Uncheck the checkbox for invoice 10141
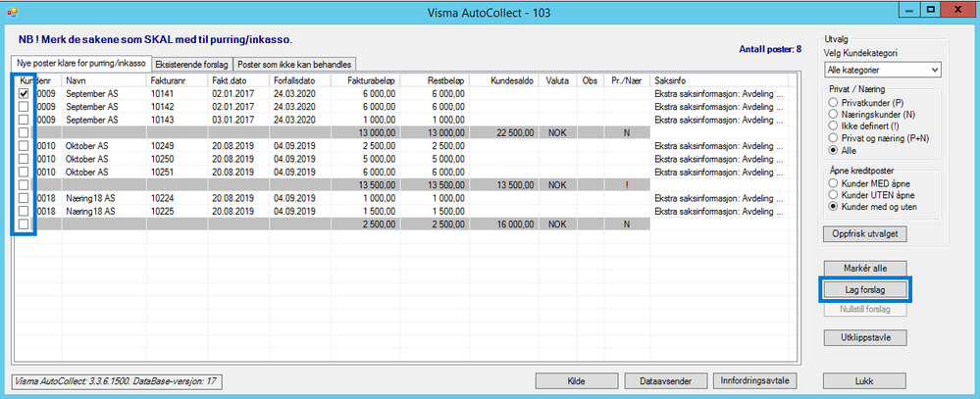The image size is (980, 399). [x=24, y=93]
